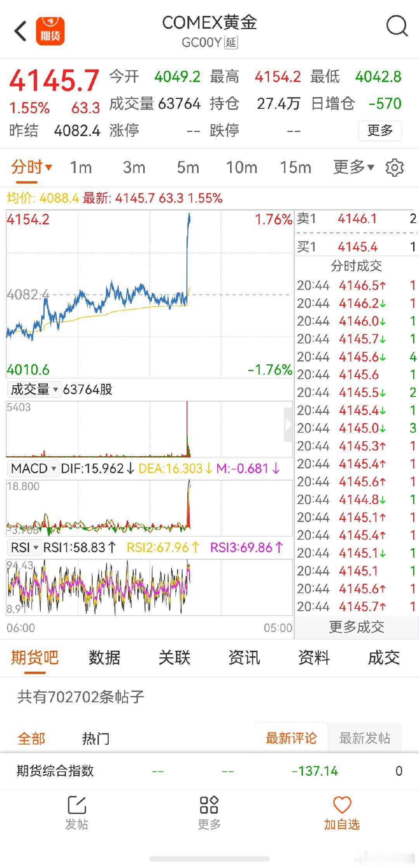This screenshot has height=868, width=419.
Task: Switch to the 3m chart tab
Action: pos(134,168)
